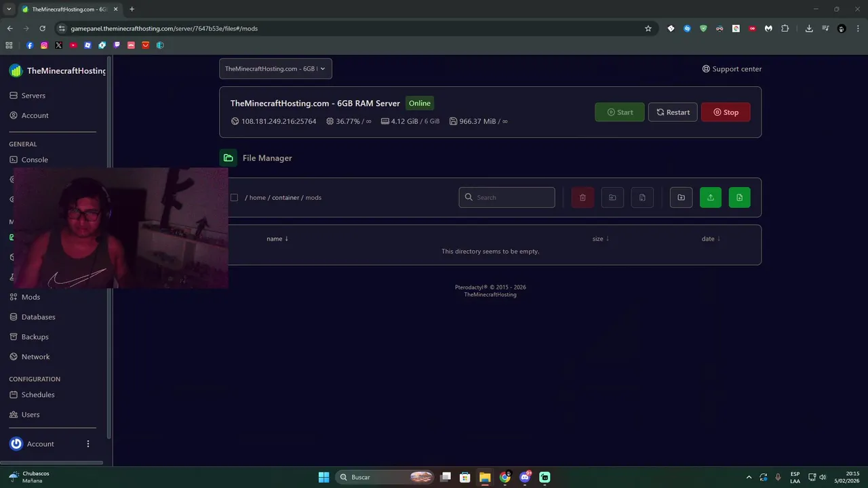This screenshot has height=488, width=868.
Task: Open the Malwarebytes extension
Action: [x=768, y=28]
